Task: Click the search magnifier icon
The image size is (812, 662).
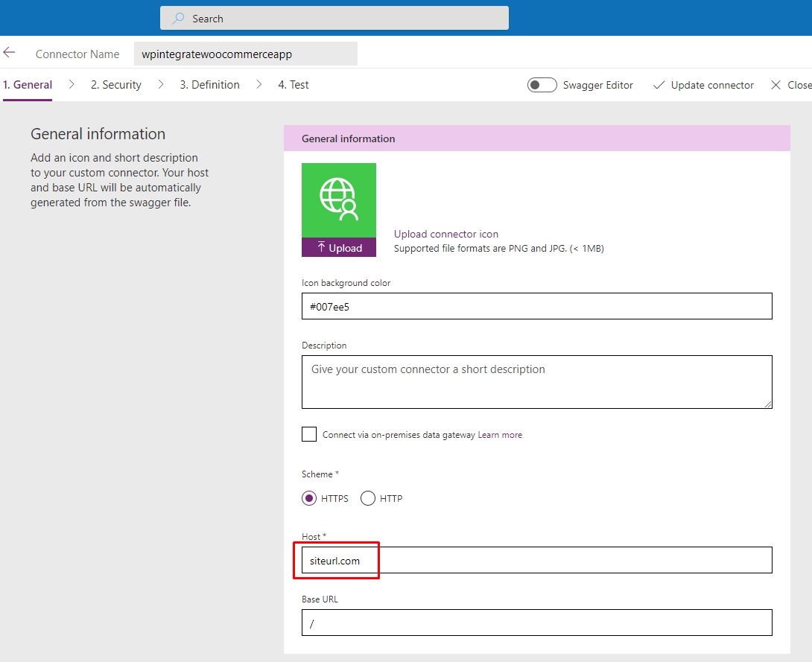Action: [x=178, y=19]
